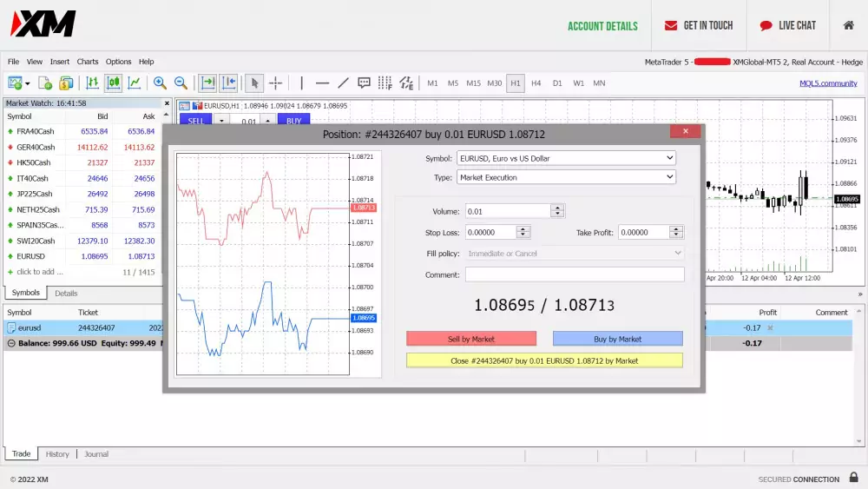868x489 pixels.
Task: Select the H1 timeframe button
Action: click(516, 83)
